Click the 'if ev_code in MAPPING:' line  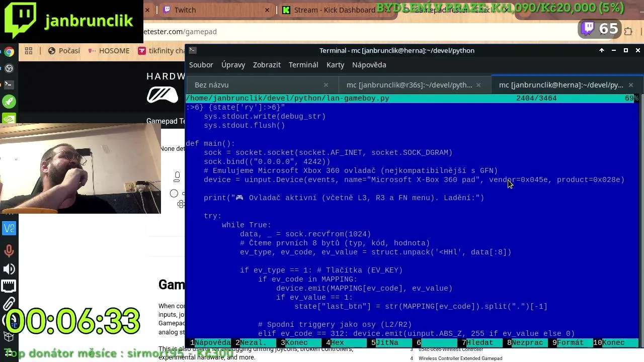[308, 279]
